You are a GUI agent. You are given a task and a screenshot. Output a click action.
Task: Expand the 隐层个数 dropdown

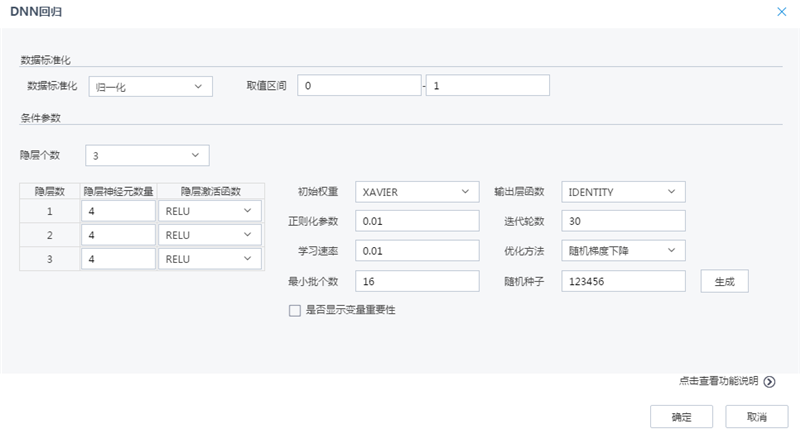point(147,155)
